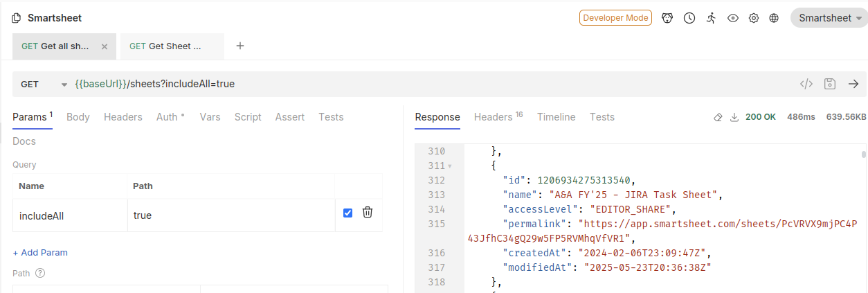Uncheck the includeAll parameter checkbox
The image size is (868, 293).
(347, 213)
